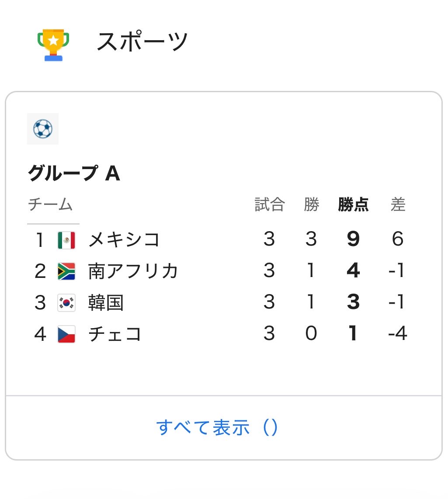
Task: Click the 差 column header
Action: coord(398,204)
